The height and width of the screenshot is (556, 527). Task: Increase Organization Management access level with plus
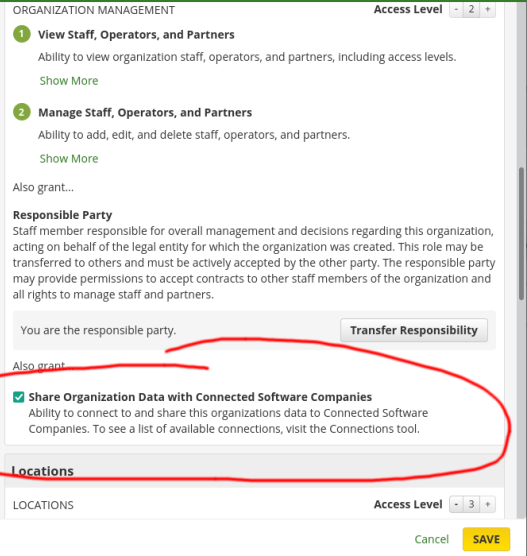point(488,10)
